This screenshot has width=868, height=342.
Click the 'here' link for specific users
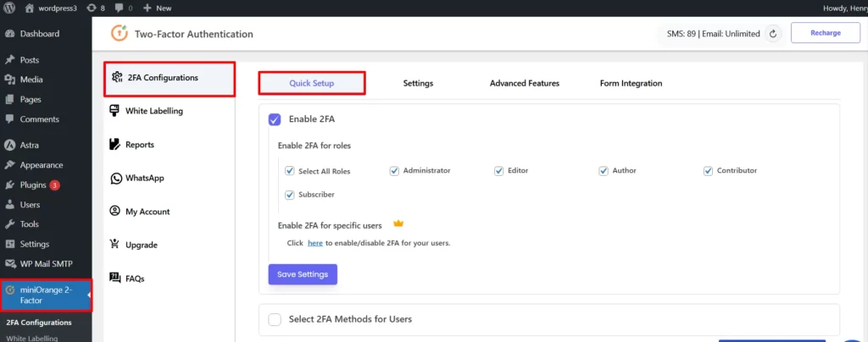click(314, 243)
